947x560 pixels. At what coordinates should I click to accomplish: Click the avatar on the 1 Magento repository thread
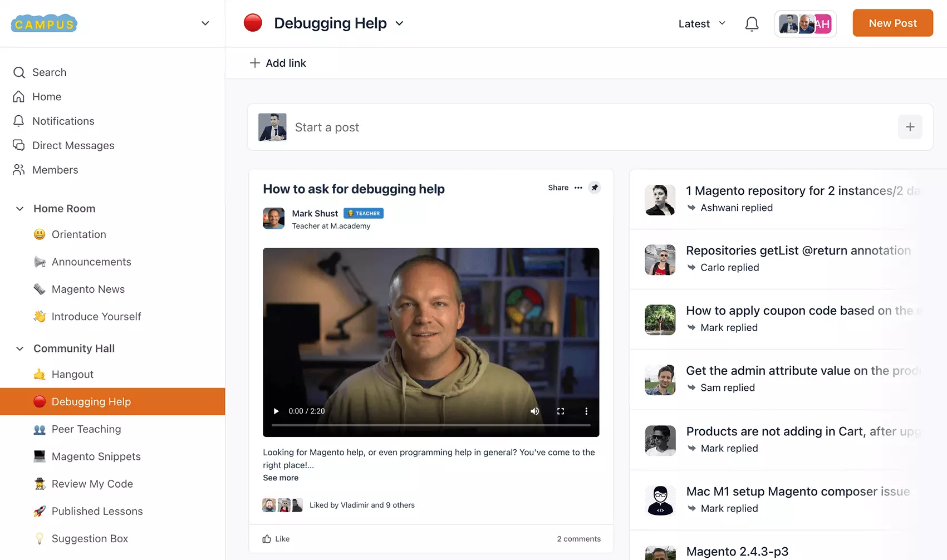[660, 200]
